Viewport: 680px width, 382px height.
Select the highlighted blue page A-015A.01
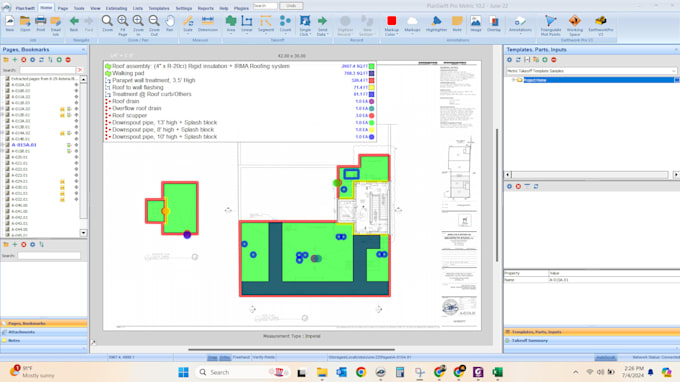coord(24,145)
